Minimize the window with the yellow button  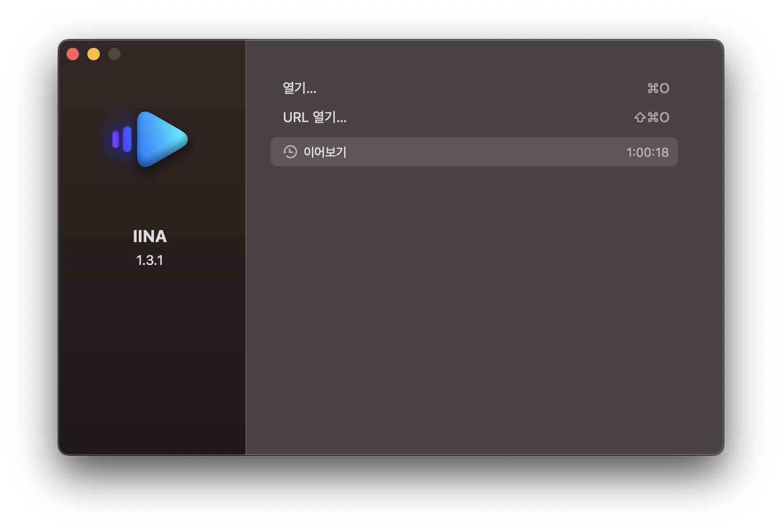click(94, 54)
